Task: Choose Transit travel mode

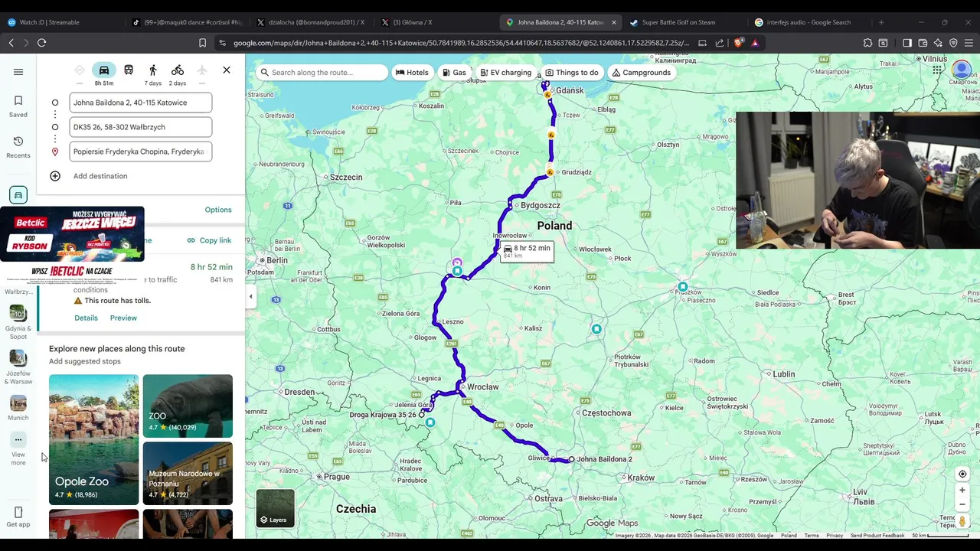Action: click(x=129, y=70)
